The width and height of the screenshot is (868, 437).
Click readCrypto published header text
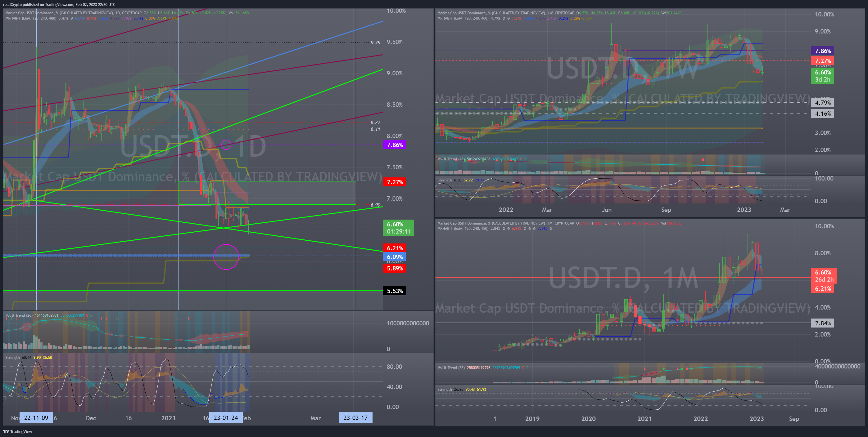point(59,4)
